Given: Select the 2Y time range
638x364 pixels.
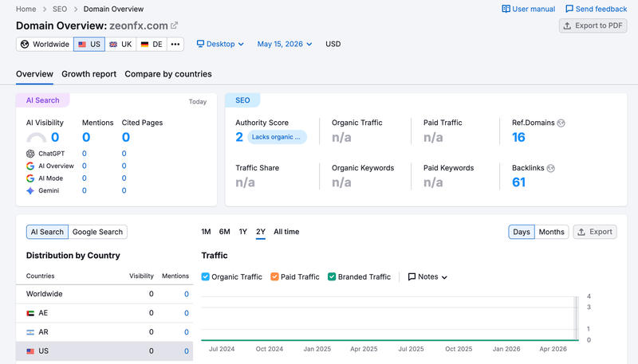Looking at the screenshot, I should 261,232.
